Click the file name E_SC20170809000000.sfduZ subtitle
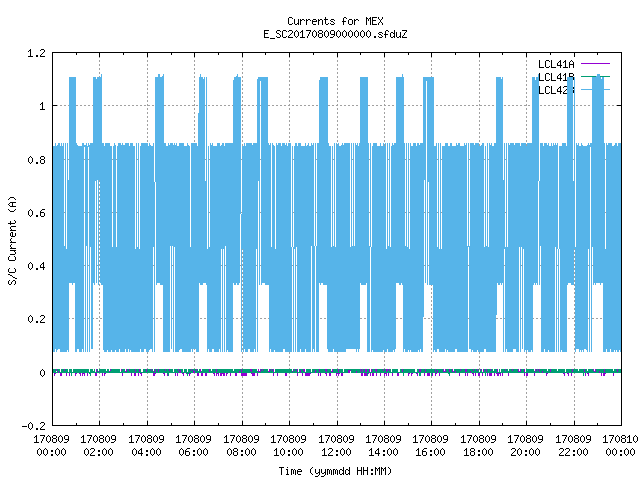640x480 pixels. (x=335, y=34)
